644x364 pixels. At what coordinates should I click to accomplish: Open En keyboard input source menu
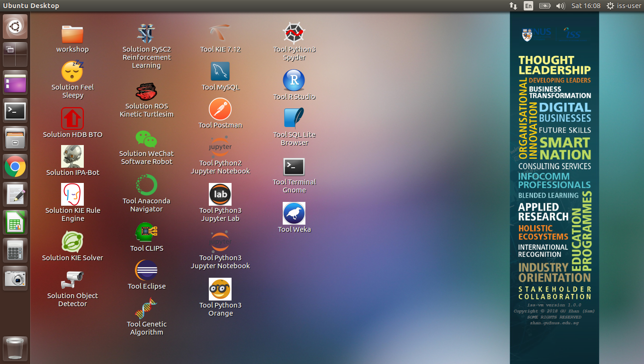click(528, 6)
